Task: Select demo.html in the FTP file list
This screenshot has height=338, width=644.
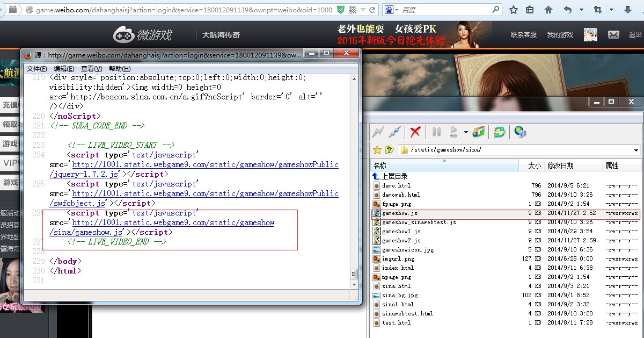Action: 506,185
